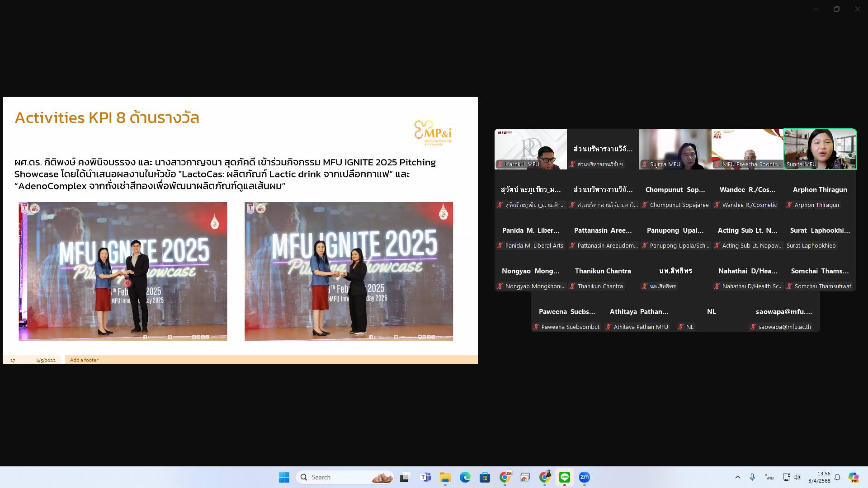The width and height of the screenshot is (868, 488).
Task: Select Paweena Suebsombut participant tile
Action: pos(567,312)
